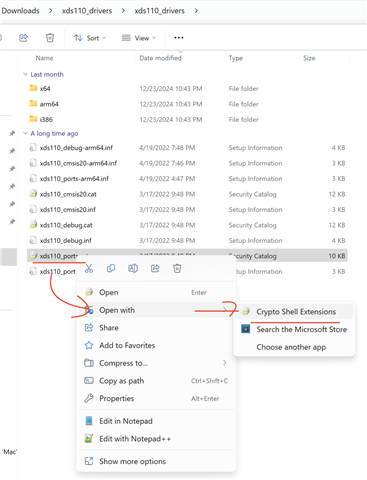Select xds110_debug-arm64.inf file
The width and height of the screenshot is (367, 480).
pos(76,148)
